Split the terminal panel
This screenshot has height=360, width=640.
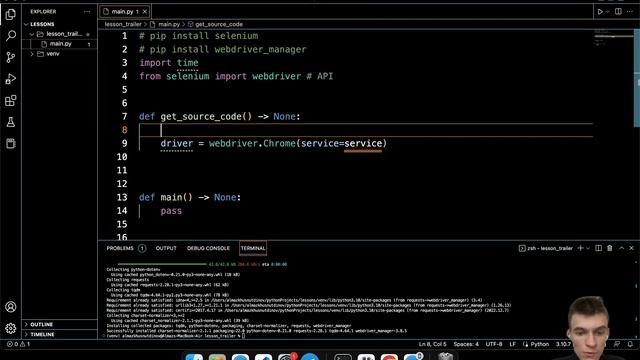pyautogui.click(x=598, y=248)
